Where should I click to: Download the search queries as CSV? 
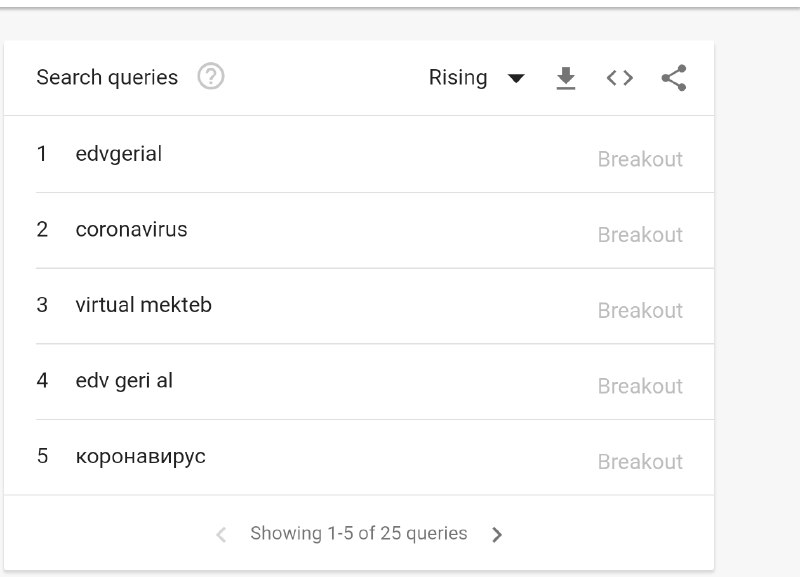tap(566, 78)
